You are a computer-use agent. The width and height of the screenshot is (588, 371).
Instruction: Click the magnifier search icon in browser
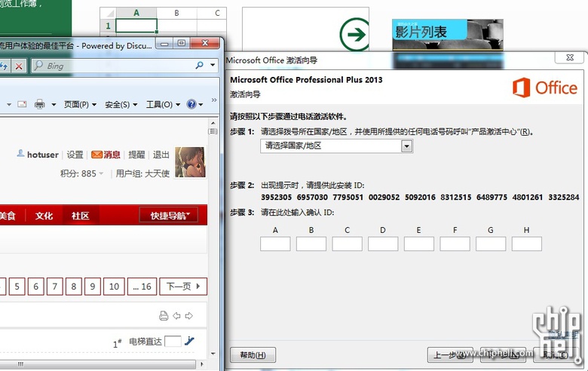[x=200, y=66]
